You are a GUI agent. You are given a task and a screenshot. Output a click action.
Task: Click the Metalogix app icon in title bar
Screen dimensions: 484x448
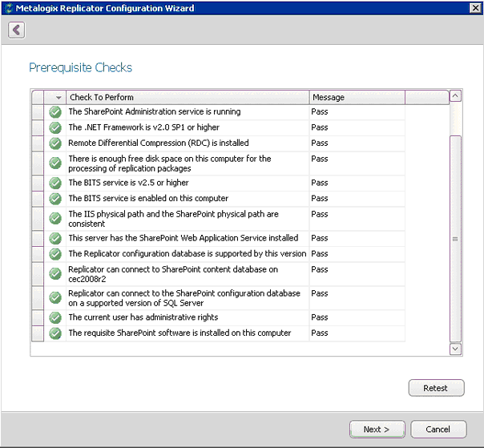(x=9, y=8)
